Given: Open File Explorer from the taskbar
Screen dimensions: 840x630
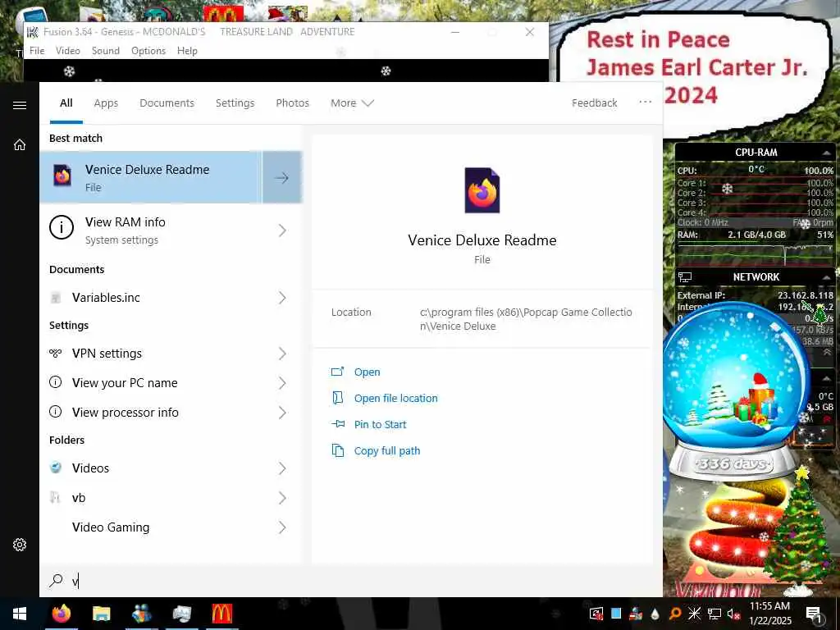Looking at the screenshot, I should [101, 614].
